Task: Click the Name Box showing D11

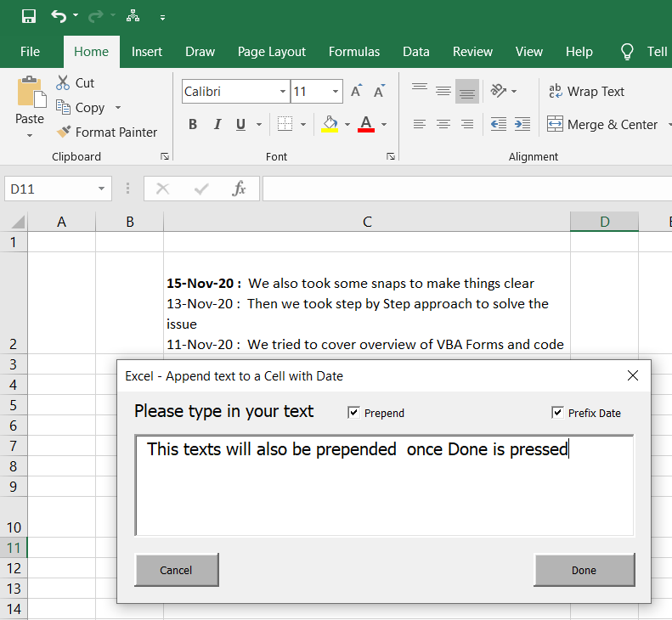Action: pos(51,189)
